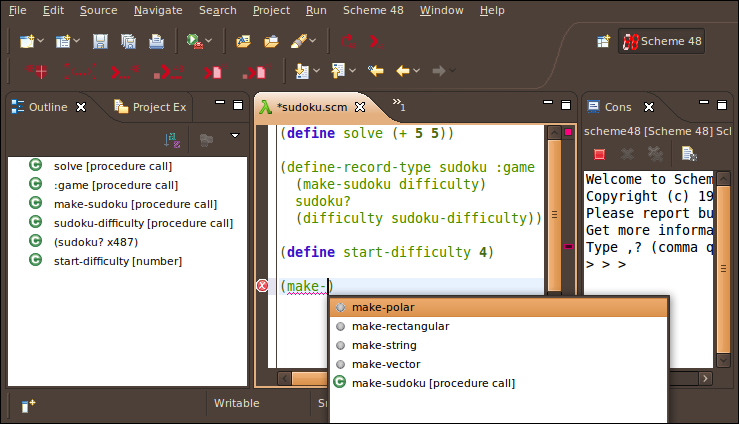Click the New wizard icon
Viewport: 739px width, 424px height.
coord(27,41)
